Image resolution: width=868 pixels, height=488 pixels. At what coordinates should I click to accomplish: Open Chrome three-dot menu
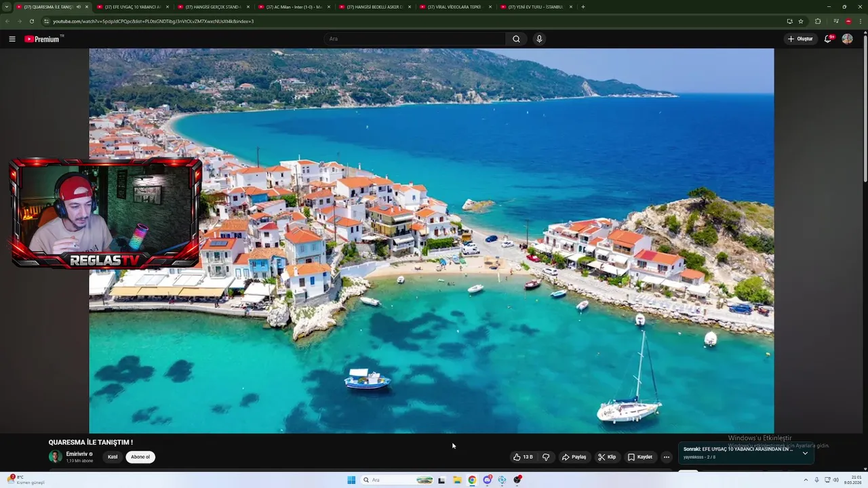(x=860, y=21)
